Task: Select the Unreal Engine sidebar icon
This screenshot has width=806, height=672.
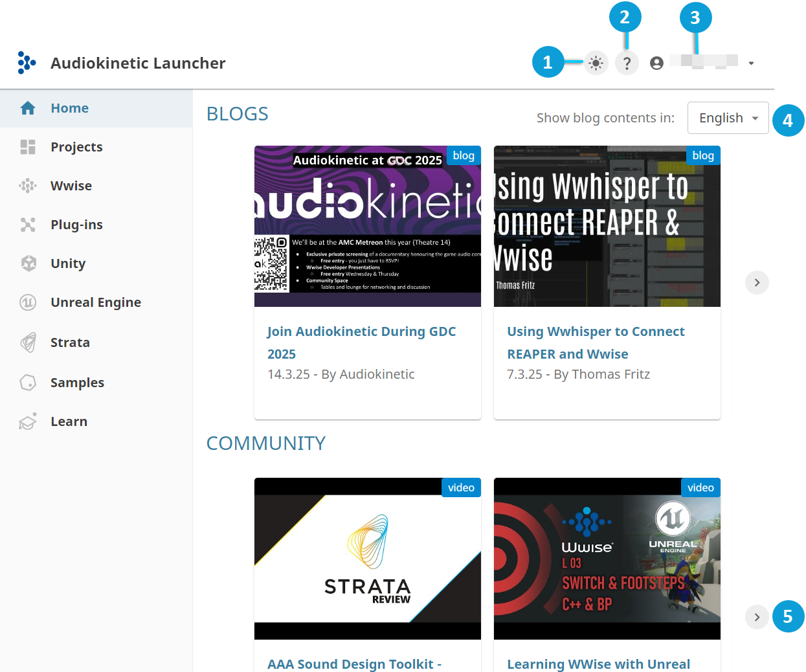Action: 28,302
